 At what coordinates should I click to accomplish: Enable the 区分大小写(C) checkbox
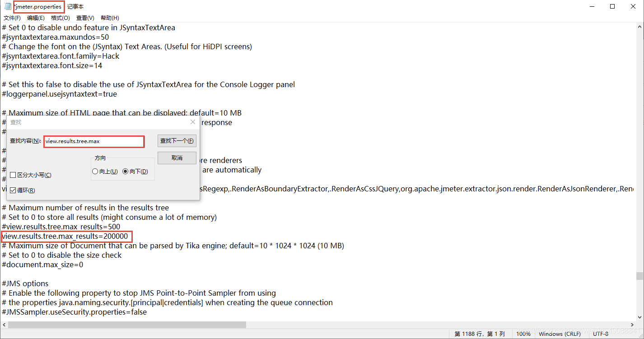click(13, 175)
